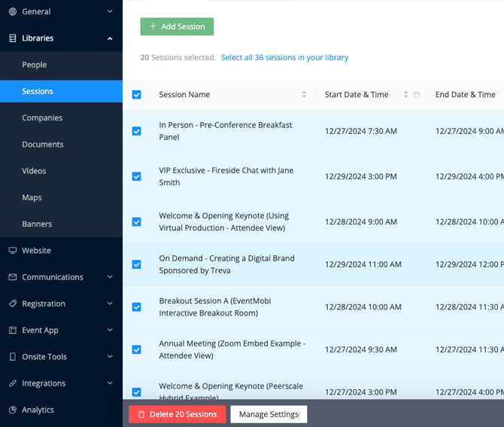This screenshot has width=504, height=427.
Task: Click the Website monitor icon in sidebar
Action: [x=13, y=251]
